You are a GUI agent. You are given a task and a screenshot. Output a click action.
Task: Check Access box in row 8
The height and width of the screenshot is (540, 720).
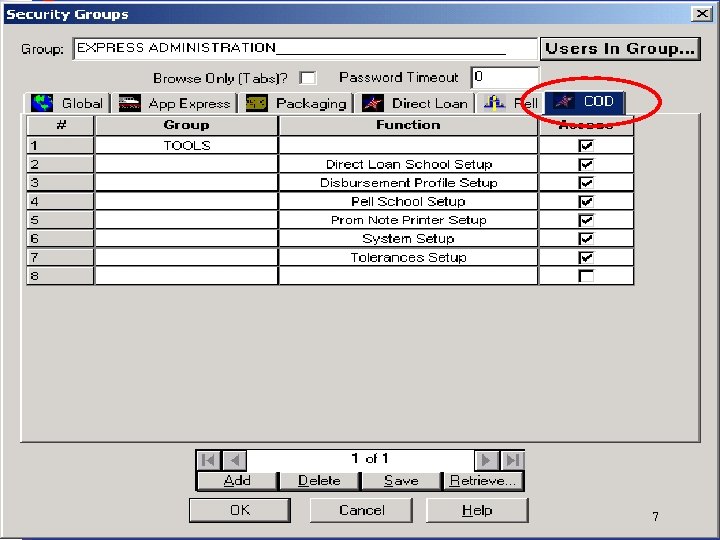point(586,276)
